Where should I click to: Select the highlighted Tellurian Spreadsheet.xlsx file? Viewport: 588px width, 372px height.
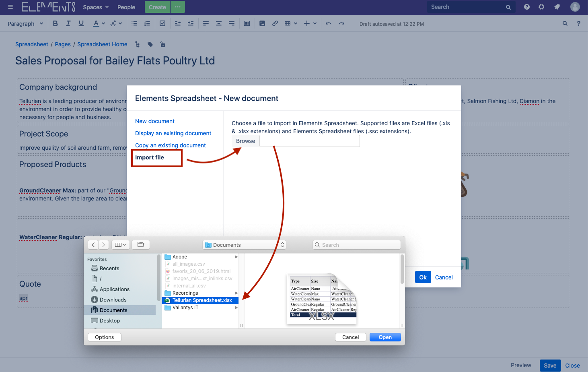click(x=200, y=300)
